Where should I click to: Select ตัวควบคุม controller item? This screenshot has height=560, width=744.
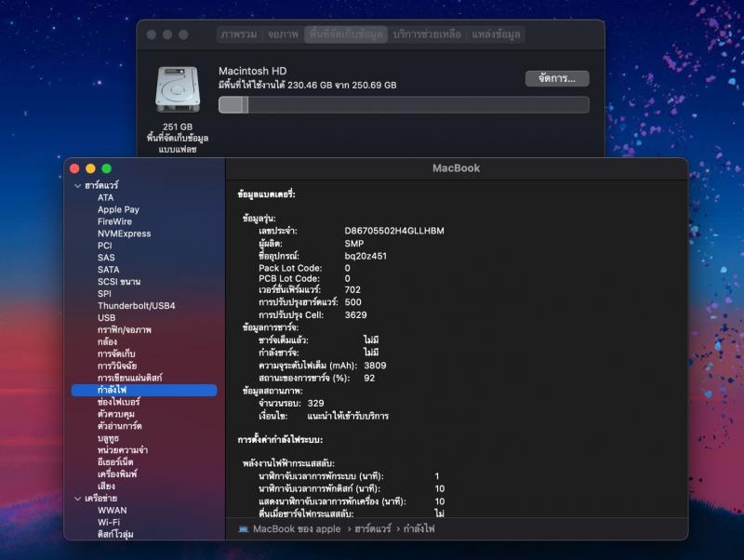[115, 414]
